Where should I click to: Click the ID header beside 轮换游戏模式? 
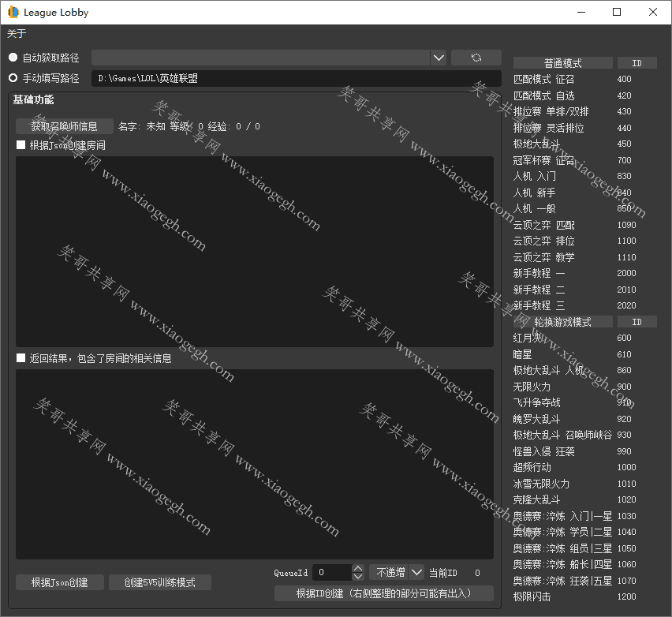(x=637, y=322)
